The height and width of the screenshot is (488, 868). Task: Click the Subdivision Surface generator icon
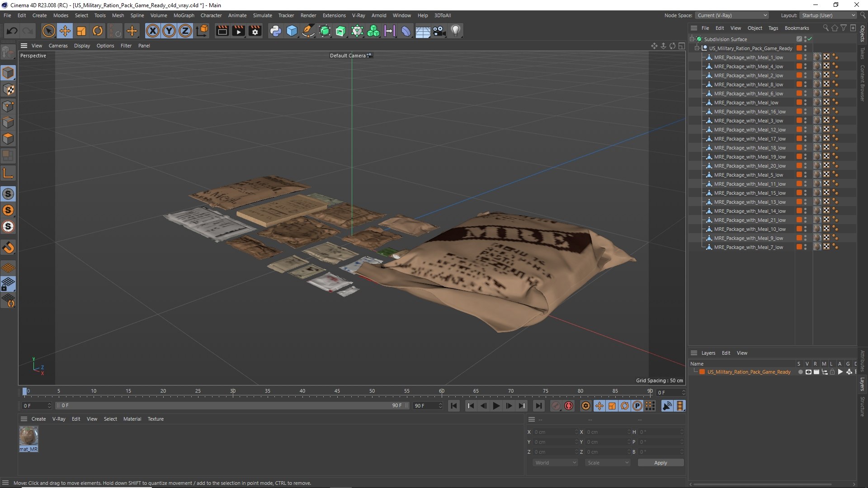click(x=325, y=31)
